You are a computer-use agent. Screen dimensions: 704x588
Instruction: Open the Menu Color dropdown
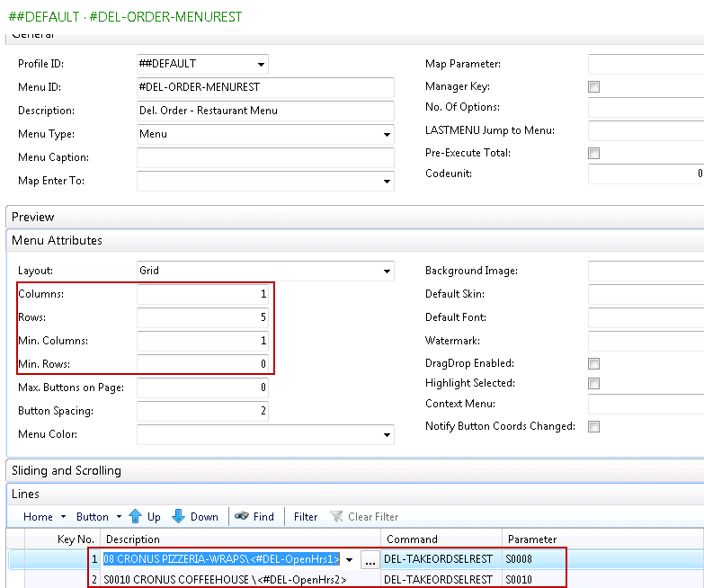pyautogui.click(x=387, y=435)
